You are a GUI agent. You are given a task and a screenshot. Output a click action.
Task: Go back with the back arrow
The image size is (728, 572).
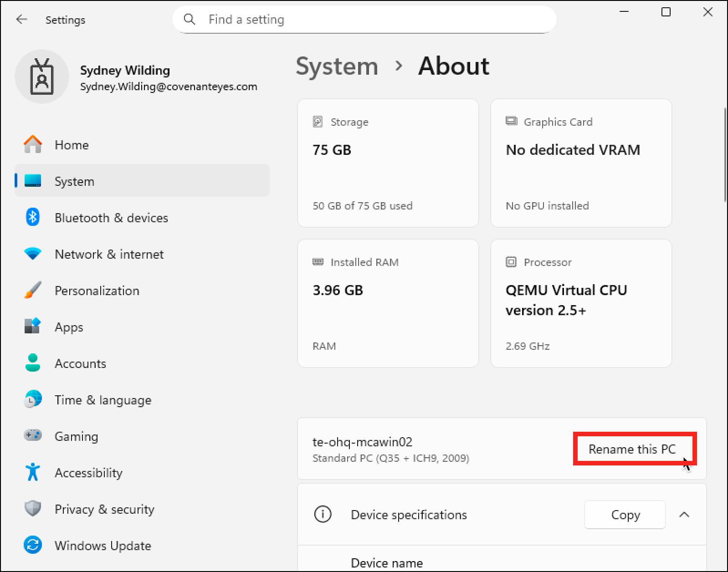[21, 19]
